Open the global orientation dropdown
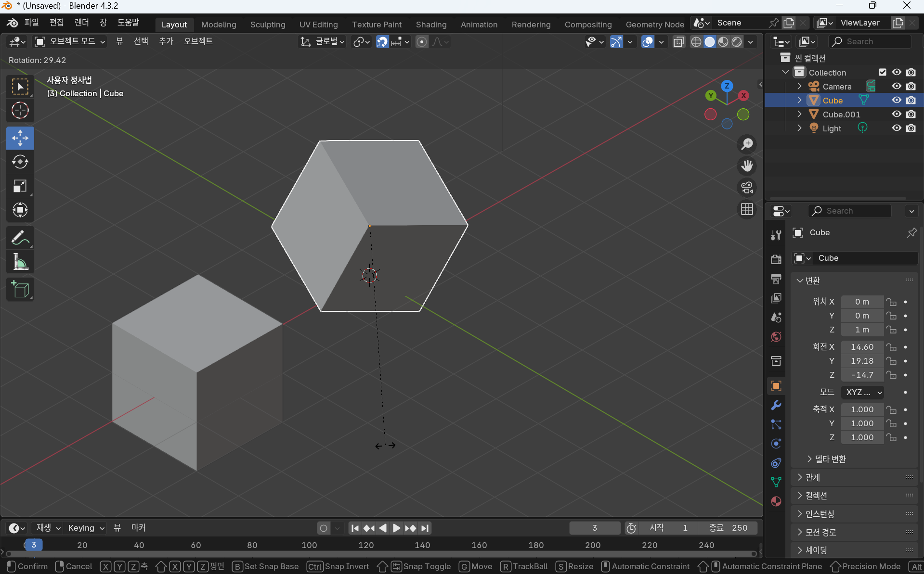The image size is (924, 574). point(323,42)
